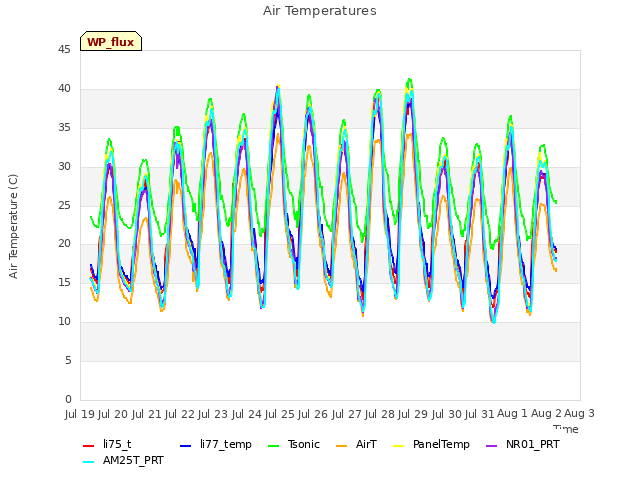Click the 35 y-axis tick label
The image size is (640, 480).
[64, 127]
